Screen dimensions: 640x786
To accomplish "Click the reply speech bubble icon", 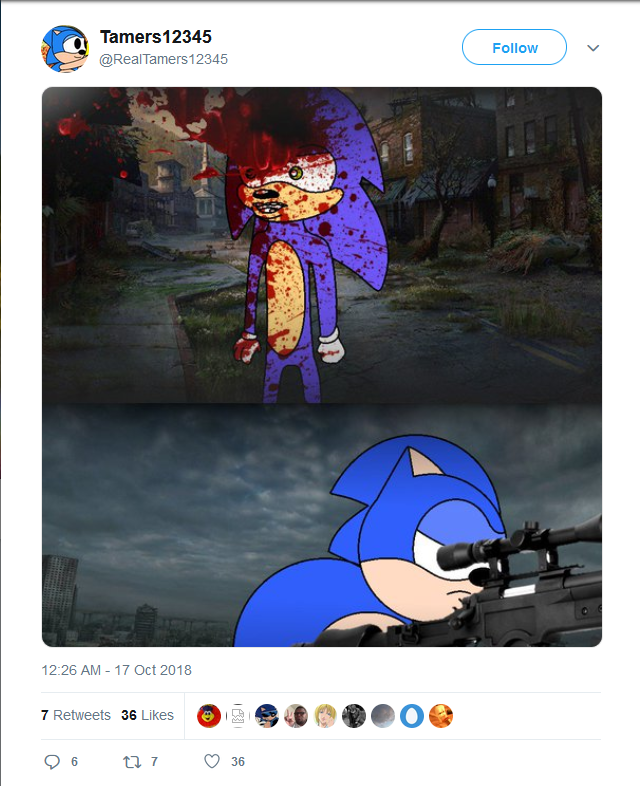I will point(53,762).
